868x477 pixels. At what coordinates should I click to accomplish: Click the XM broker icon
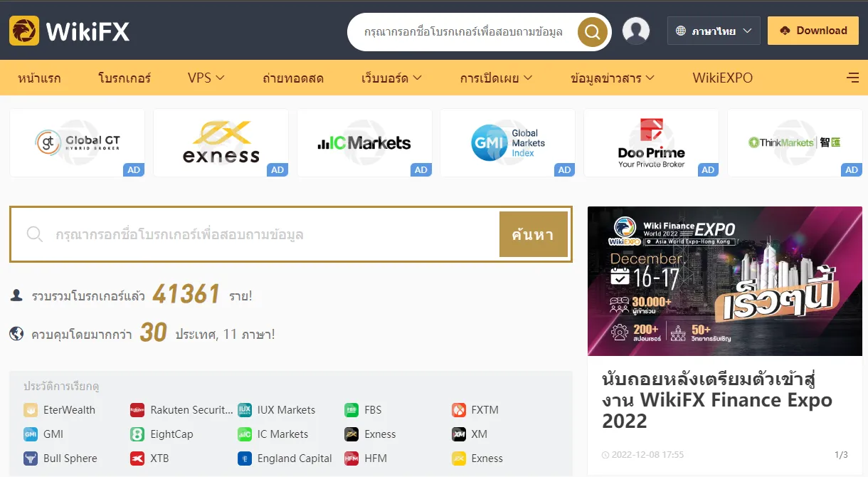[459, 434]
